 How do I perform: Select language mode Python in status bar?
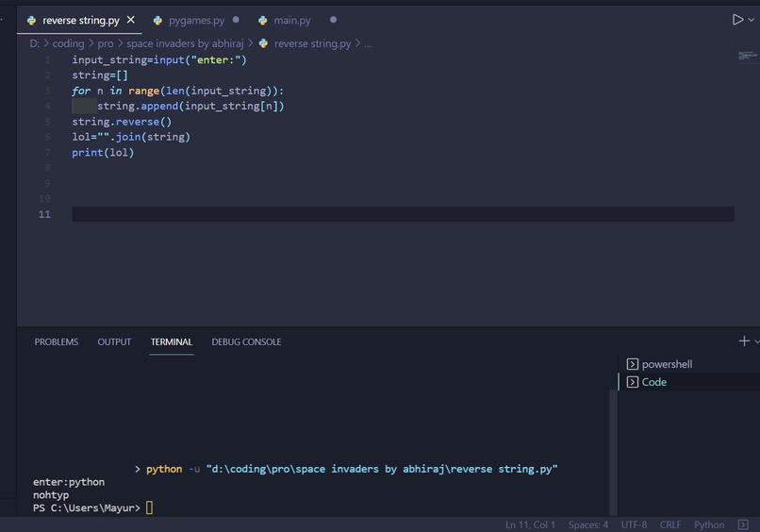(709, 524)
